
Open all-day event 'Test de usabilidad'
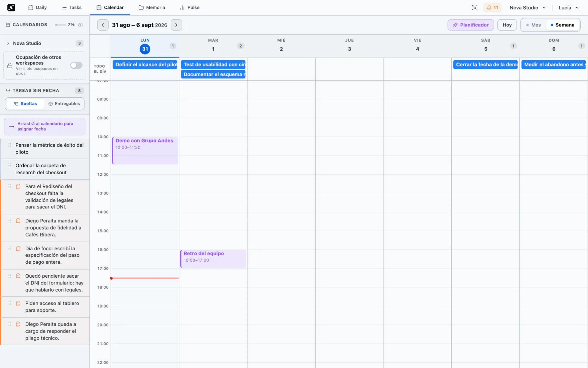point(213,65)
